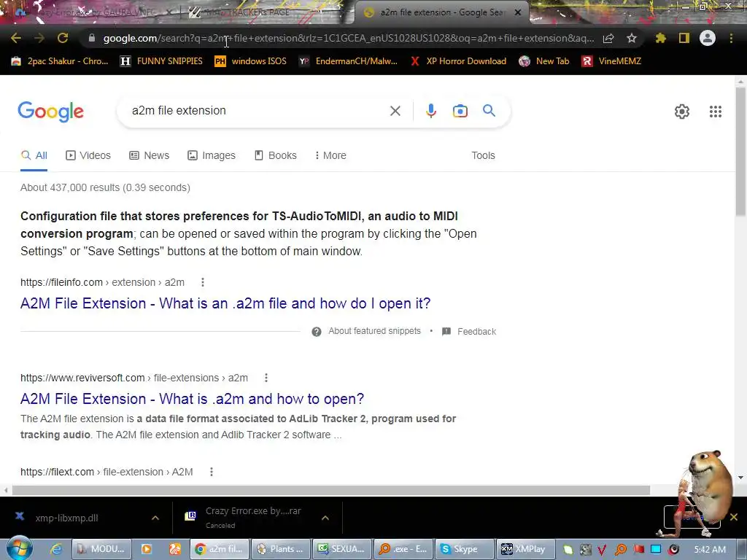
Task: Open the search Tools option
Action: click(483, 156)
